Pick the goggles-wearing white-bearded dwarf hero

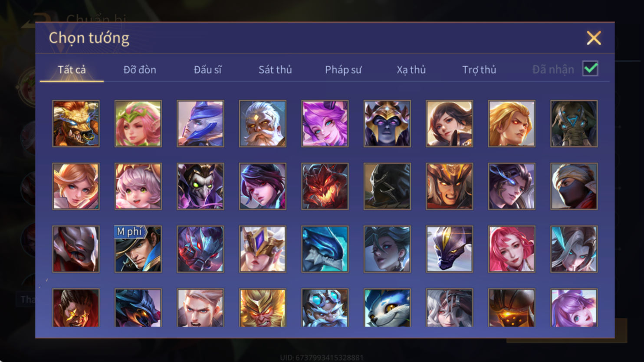325,308
